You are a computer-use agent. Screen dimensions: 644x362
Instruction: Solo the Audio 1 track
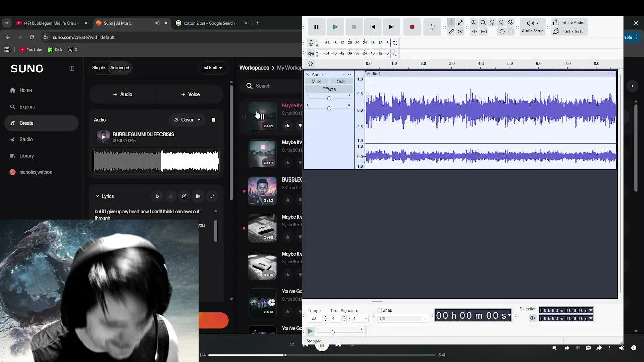click(x=341, y=82)
